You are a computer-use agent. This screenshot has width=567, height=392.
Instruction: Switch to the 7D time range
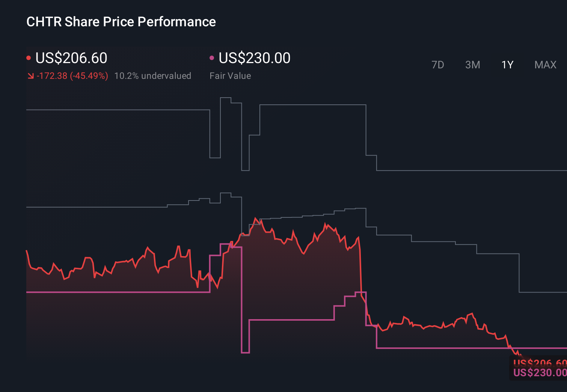[438, 65]
